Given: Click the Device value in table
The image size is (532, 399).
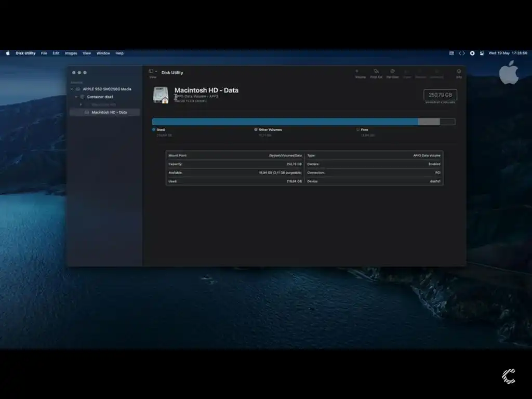Looking at the screenshot, I should (435, 181).
